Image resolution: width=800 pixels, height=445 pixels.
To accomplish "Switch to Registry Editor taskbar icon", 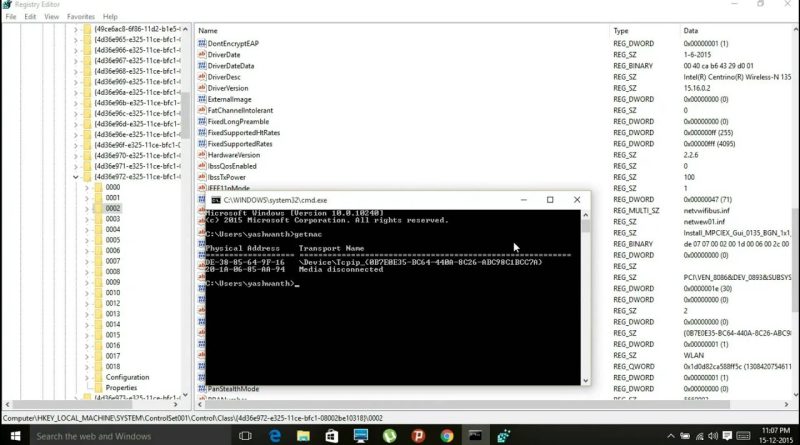I will coord(504,436).
